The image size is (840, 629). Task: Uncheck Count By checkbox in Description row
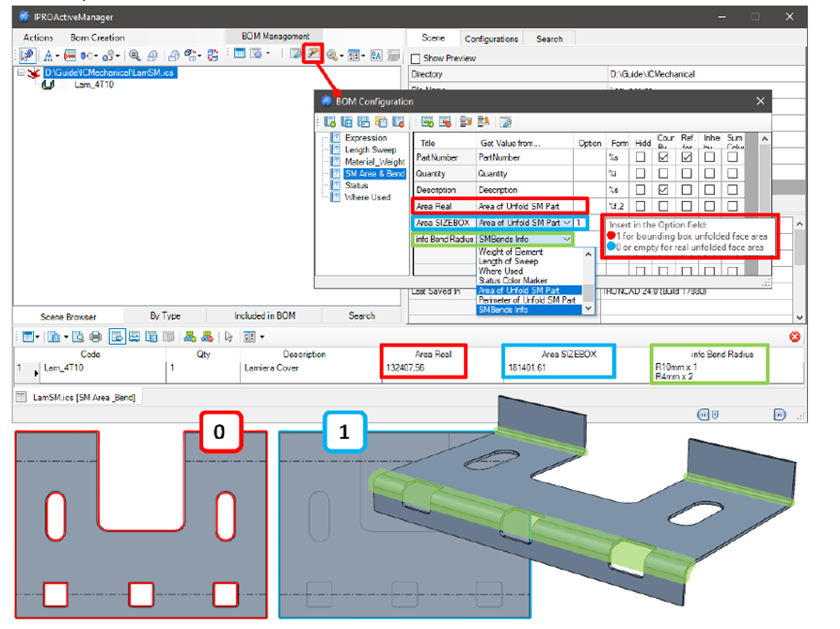click(x=663, y=190)
